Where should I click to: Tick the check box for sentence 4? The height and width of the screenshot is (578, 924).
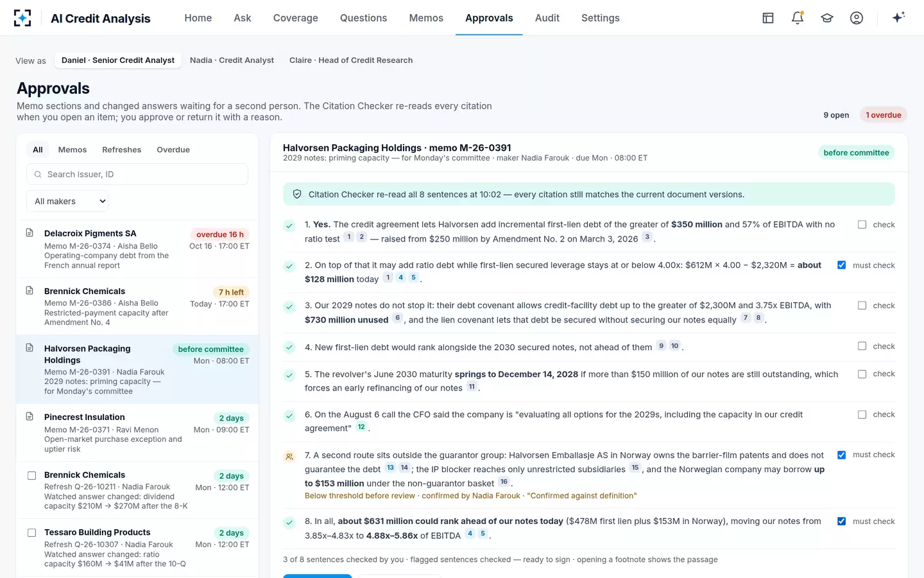coord(862,346)
